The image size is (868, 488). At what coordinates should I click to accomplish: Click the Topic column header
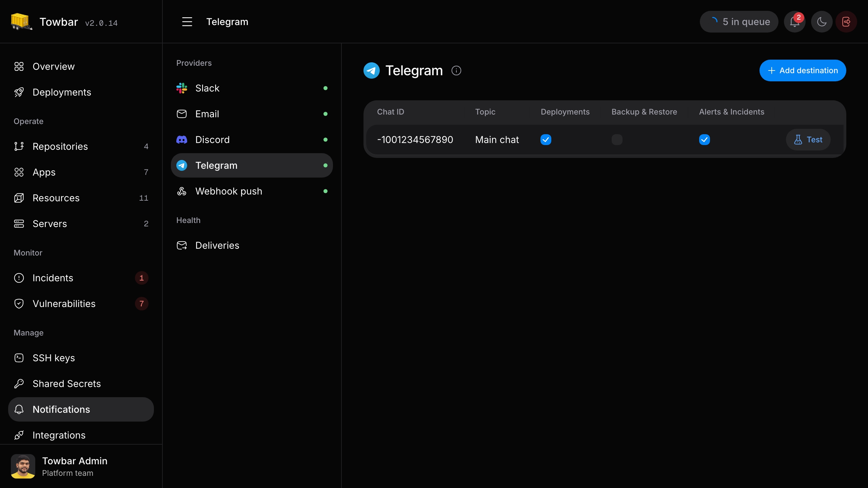(x=485, y=112)
